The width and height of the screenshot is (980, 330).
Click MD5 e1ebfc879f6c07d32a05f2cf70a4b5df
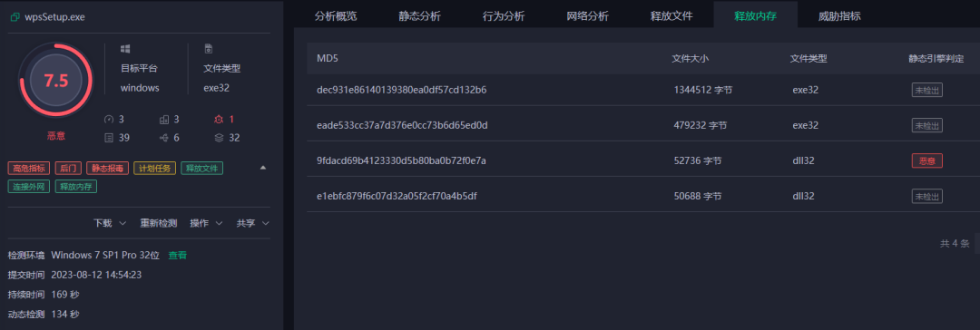pyautogui.click(x=397, y=196)
